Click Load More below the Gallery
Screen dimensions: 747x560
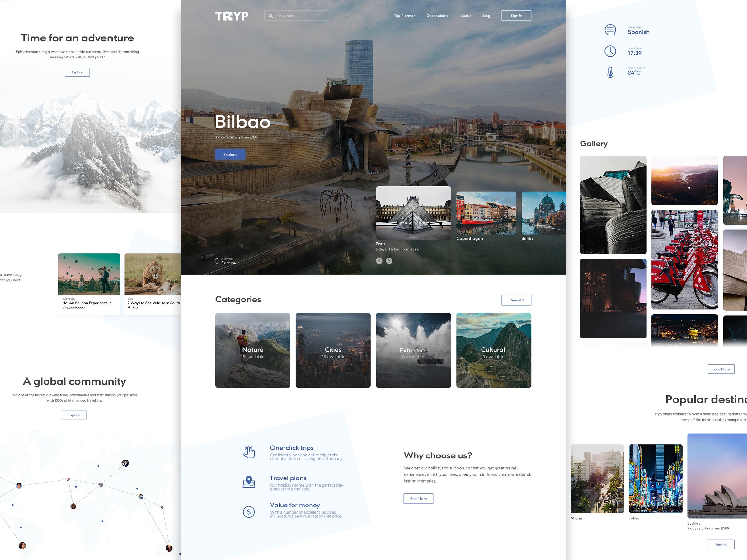click(721, 369)
